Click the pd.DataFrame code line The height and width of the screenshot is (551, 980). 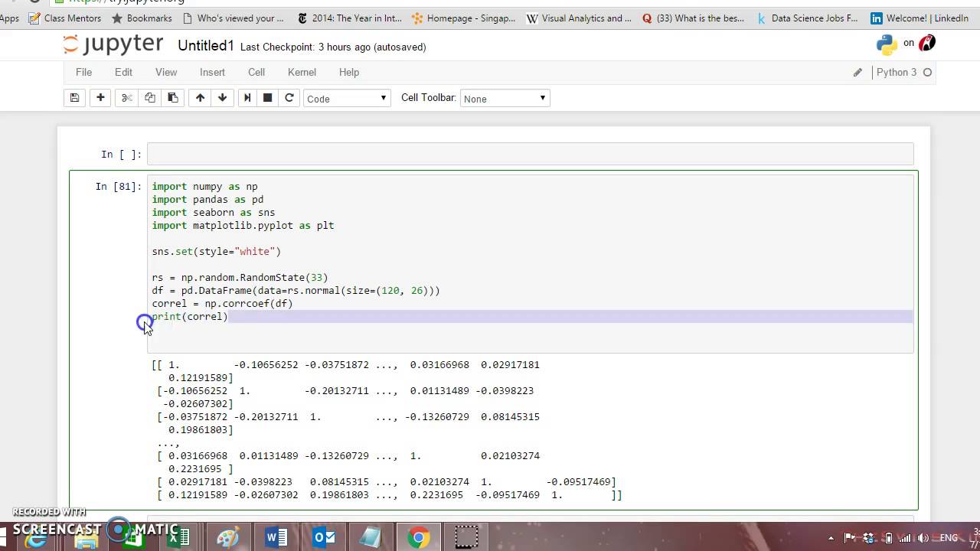tap(296, 290)
